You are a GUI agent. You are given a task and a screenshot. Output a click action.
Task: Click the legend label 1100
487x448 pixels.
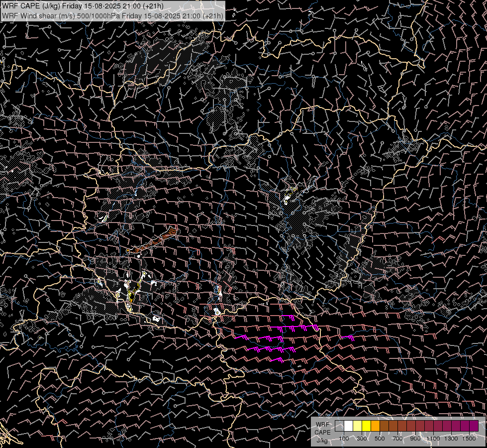(433, 439)
